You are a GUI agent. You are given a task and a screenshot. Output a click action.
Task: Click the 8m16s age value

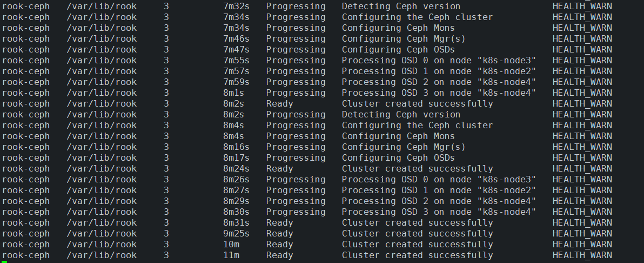(x=236, y=147)
